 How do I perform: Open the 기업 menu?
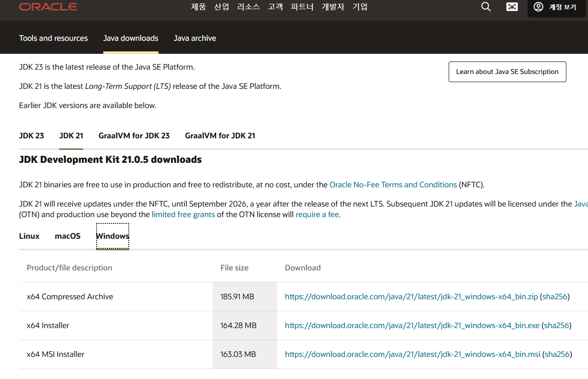(360, 7)
